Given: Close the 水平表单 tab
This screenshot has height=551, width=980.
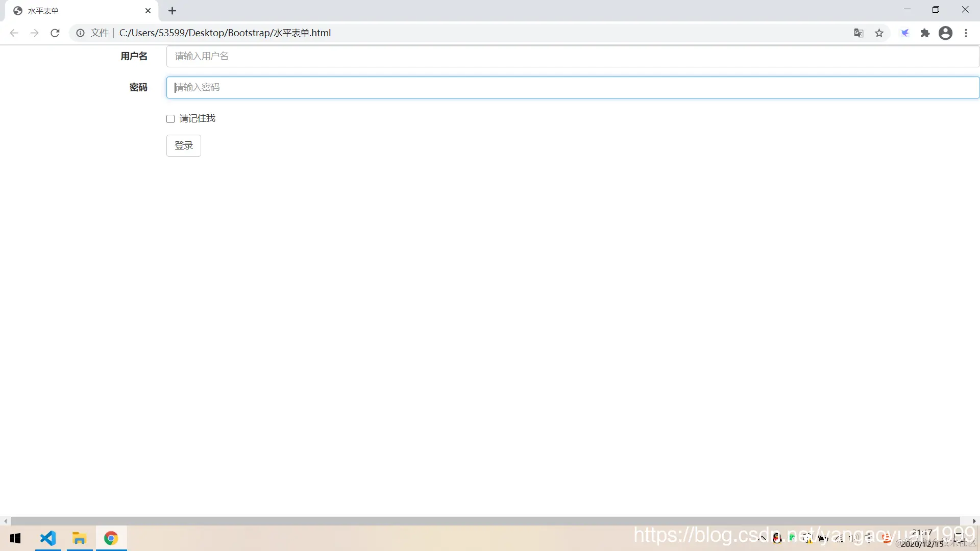Looking at the screenshot, I should pos(148,11).
